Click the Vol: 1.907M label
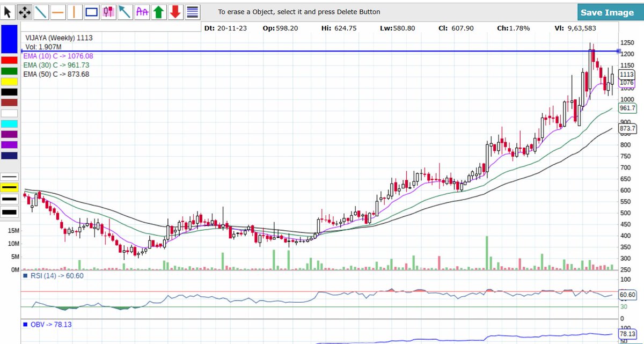This screenshot has height=344, width=644. point(42,47)
